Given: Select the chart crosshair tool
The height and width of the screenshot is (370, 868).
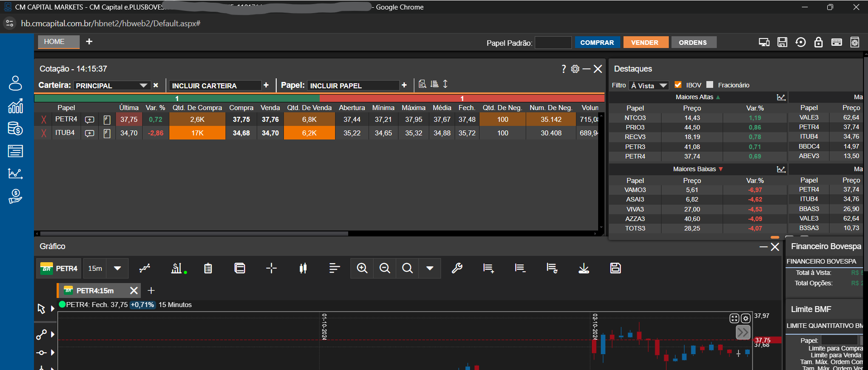Looking at the screenshot, I should pyautogui.click(x=271, y=268).
